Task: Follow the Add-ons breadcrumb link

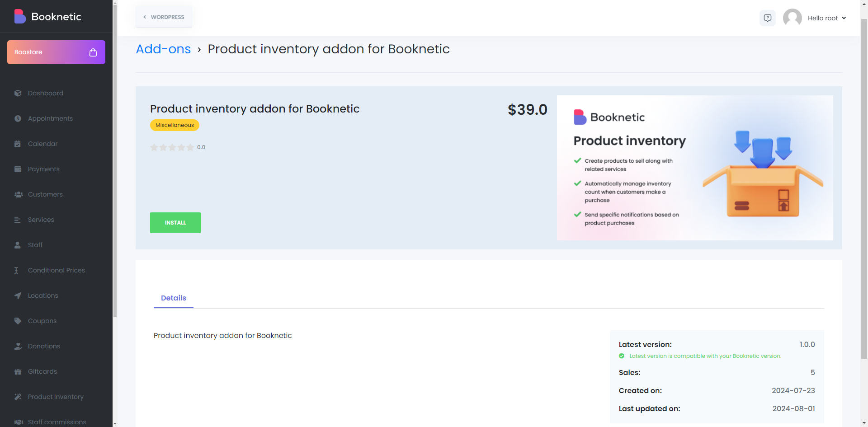Action: point(164,49)
